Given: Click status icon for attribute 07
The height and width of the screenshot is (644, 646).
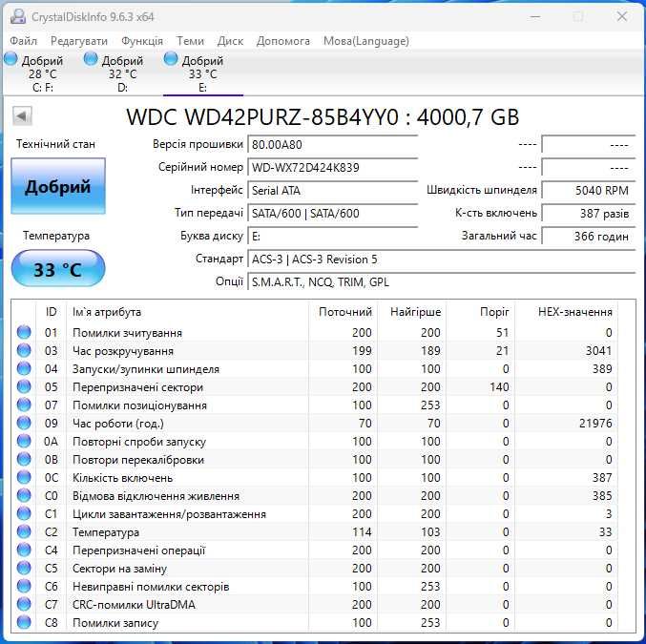Looking at the screenshot, I should (x=24, y=405).
